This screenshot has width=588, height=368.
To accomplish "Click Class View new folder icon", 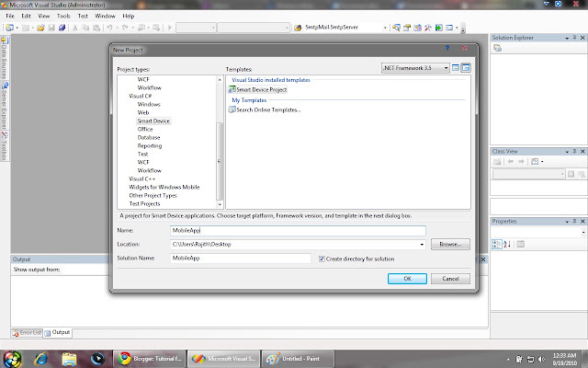I will click(x=497, y=162).
